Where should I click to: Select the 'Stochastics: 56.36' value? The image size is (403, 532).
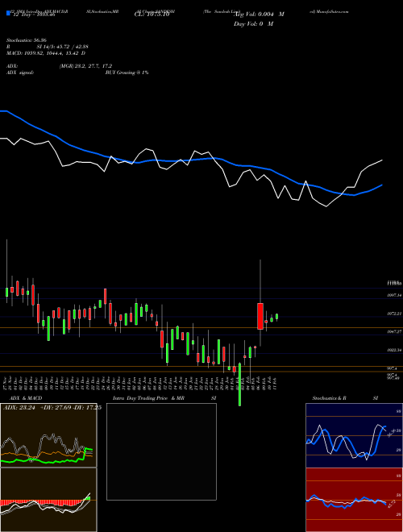tap(27, 40)
